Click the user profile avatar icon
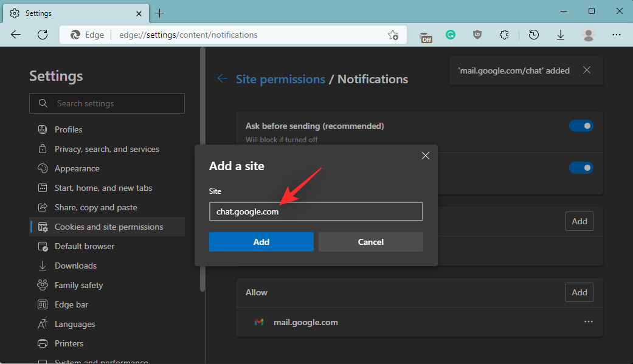 (x=588, y=35)
